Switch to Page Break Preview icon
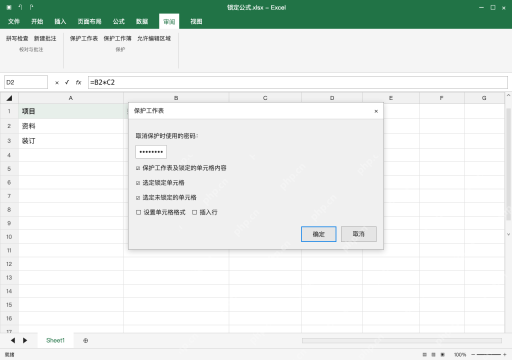The width and height of the screenshot is (512, 360). point(443,355)
